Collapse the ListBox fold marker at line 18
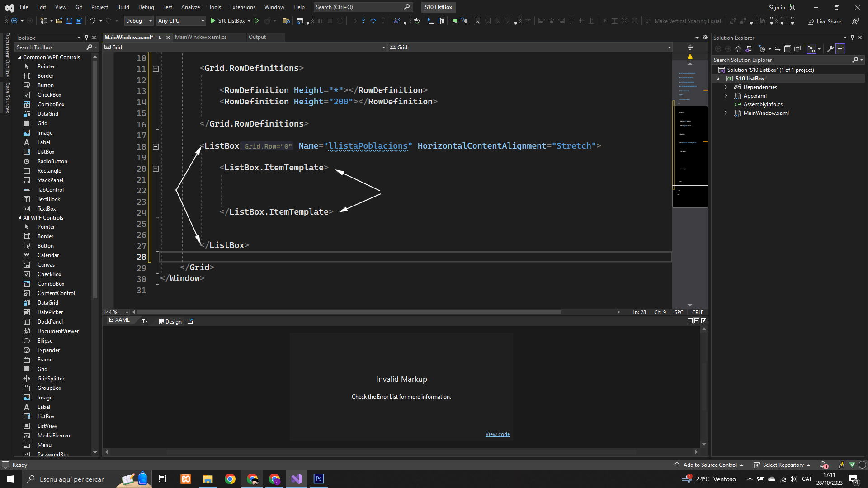This screenshot has height=488, width=868. [x=156, y=146]
